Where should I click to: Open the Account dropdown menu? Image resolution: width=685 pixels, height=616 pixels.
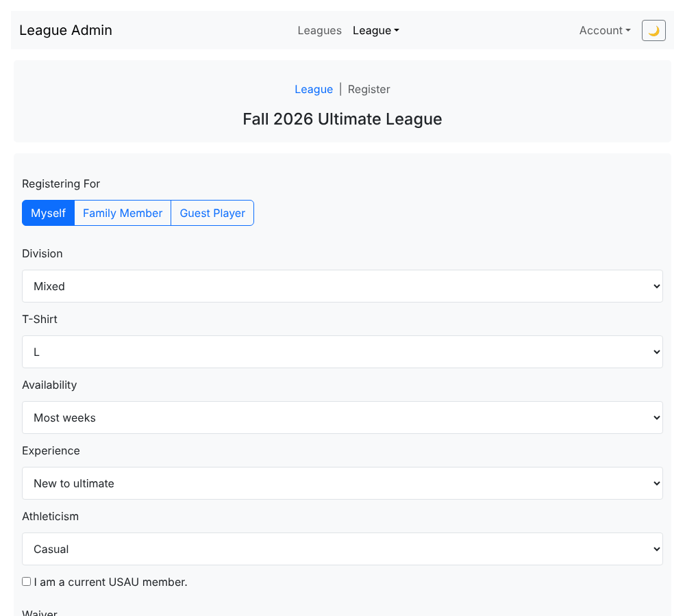coord(605,31)
